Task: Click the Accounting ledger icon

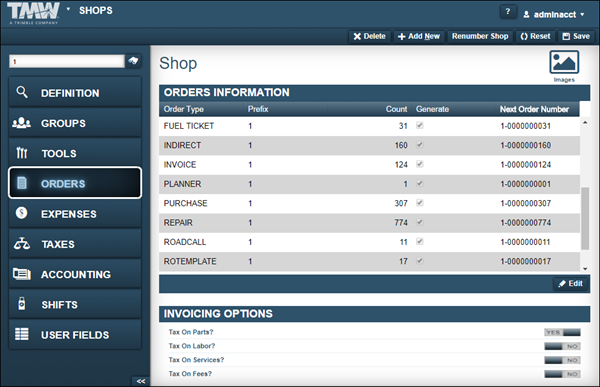Action: click(x=21, y=274)
